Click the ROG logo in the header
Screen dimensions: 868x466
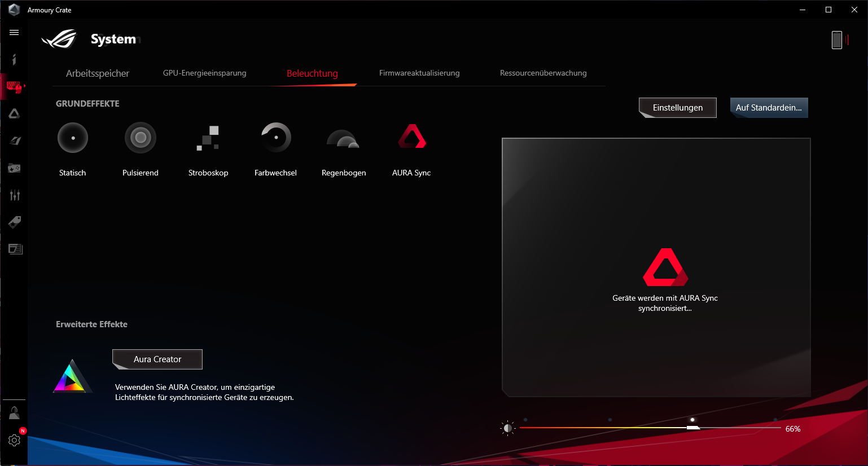59,39
